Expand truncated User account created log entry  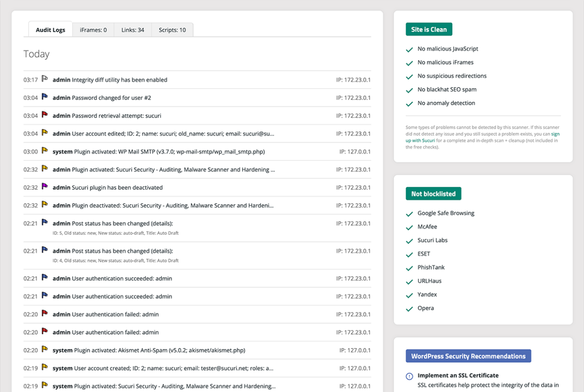click(x=173, y=368)
